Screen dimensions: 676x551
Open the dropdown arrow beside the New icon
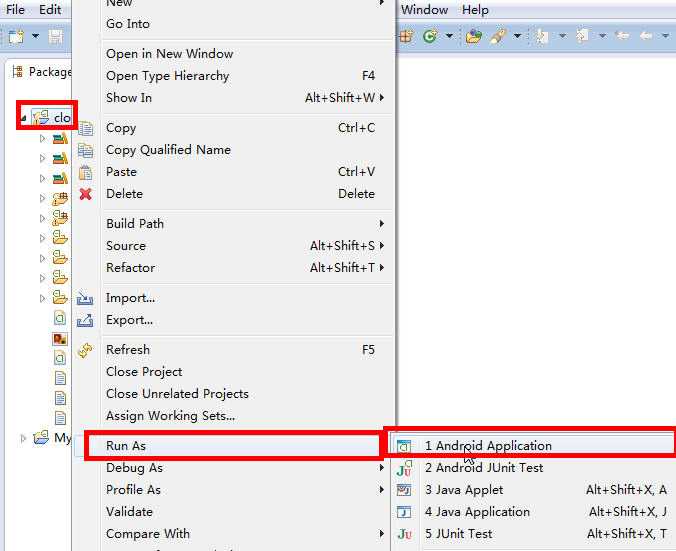click(x=36, y=36)
